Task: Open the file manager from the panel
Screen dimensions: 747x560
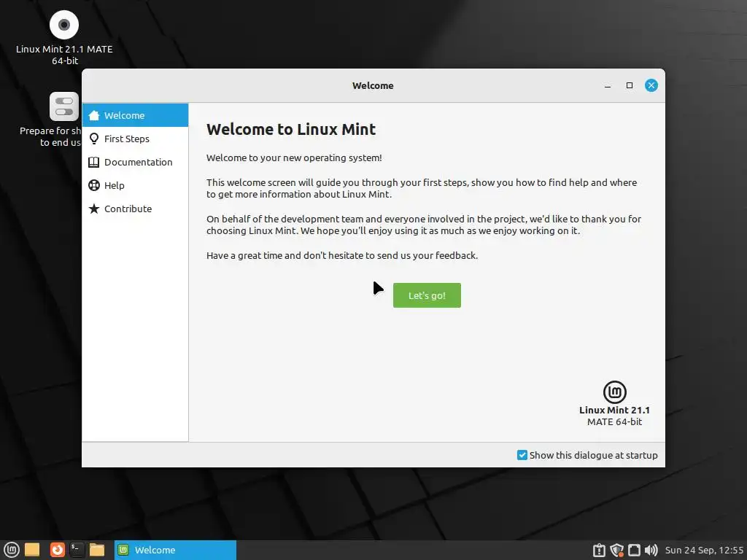Action: coord(97,550)
